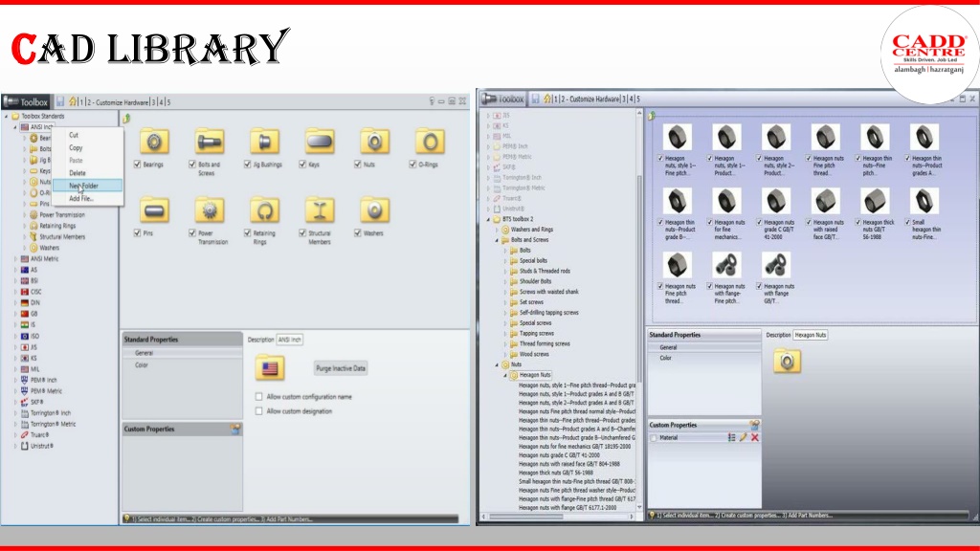Click the save icon in right Toolbox header
The width and height of the screenshot is (980, 551).
click(x=535, y=99)
